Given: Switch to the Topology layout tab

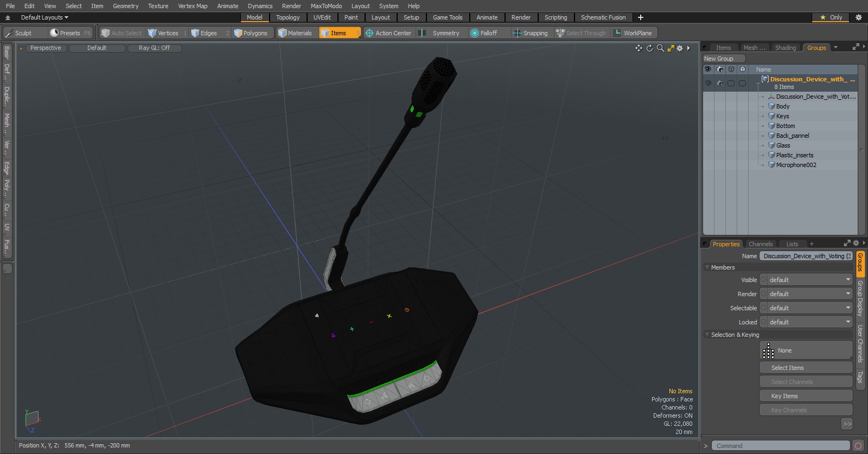Looking at the screenshot, I should [x=288, y=17].
